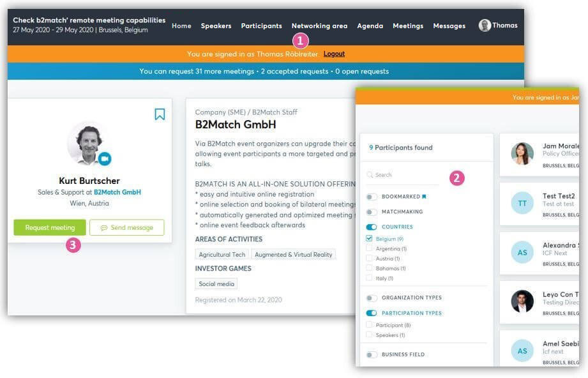Check the Italy country checkbox
Screen dimensions: 588x378
click(369, 278)
